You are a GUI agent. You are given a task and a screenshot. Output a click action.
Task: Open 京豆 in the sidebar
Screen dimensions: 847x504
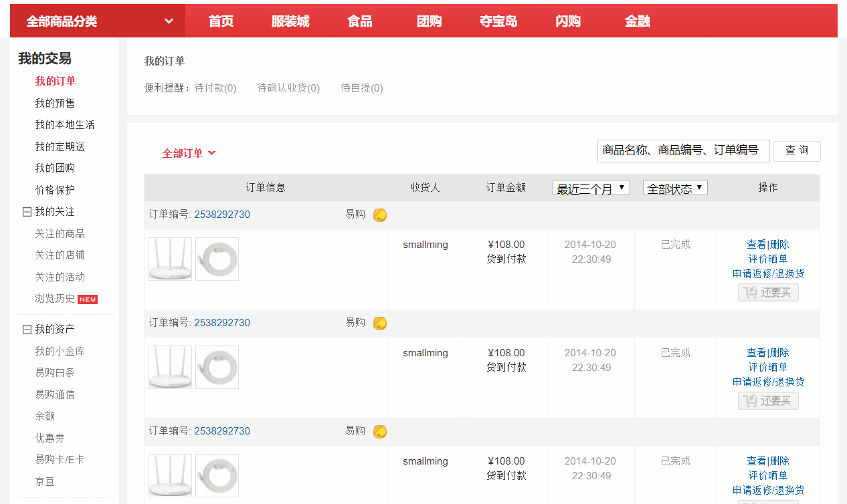pos(45,482)
